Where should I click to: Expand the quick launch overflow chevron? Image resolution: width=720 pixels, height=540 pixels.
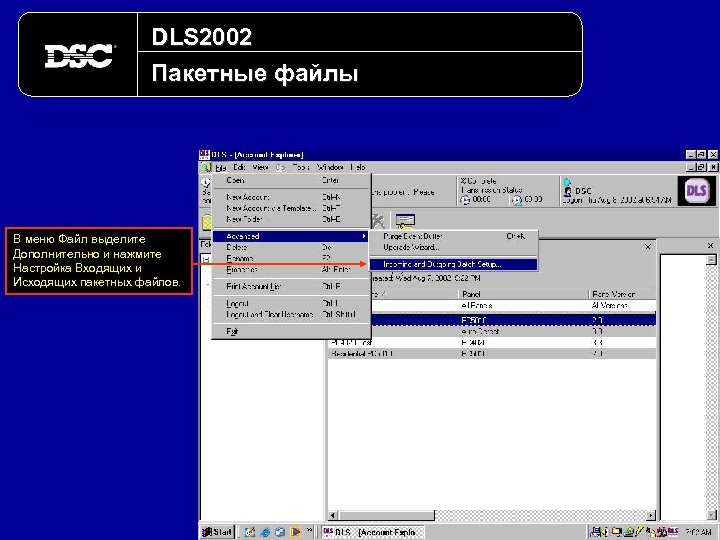click(x=309, y=530)
